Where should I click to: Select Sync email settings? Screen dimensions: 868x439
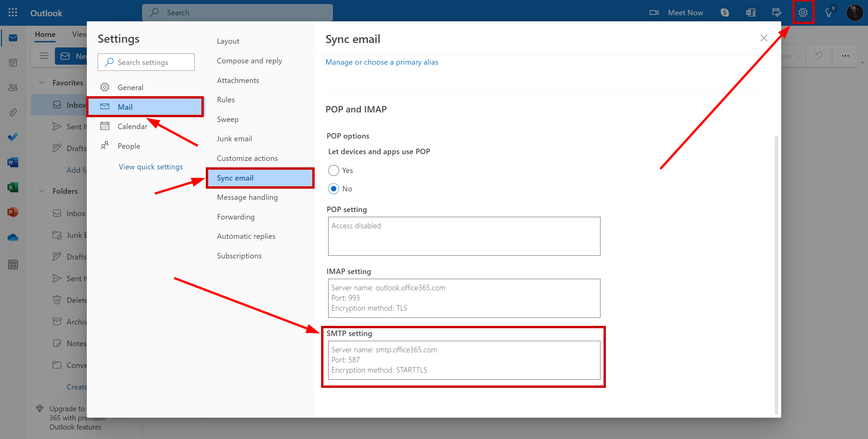[x=260, y=178]
